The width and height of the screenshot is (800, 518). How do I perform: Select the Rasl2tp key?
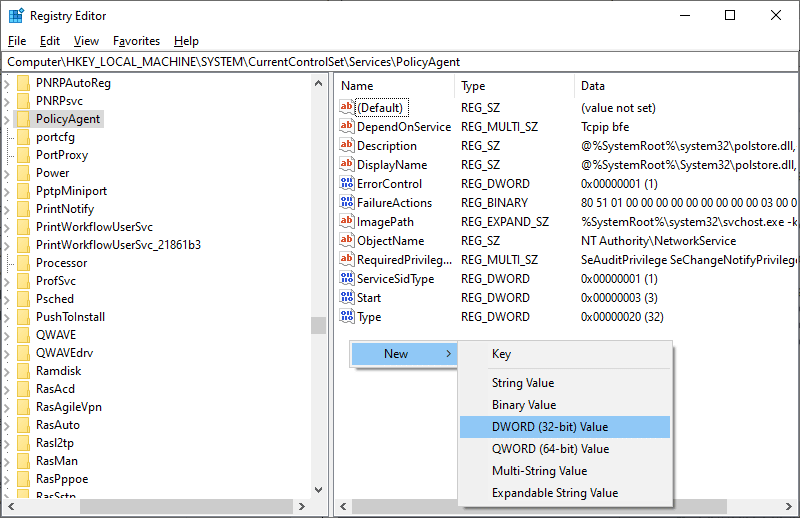[x=55, y=443]
